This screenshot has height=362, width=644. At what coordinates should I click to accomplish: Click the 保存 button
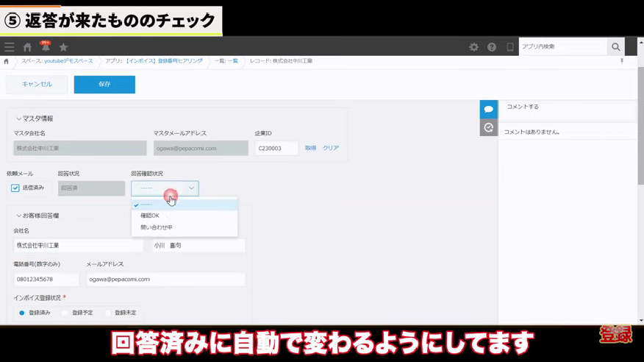(104, 84)
